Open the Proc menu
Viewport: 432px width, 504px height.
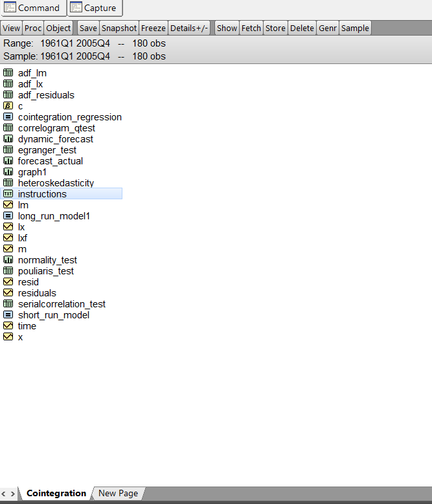[x=33, y=28]
